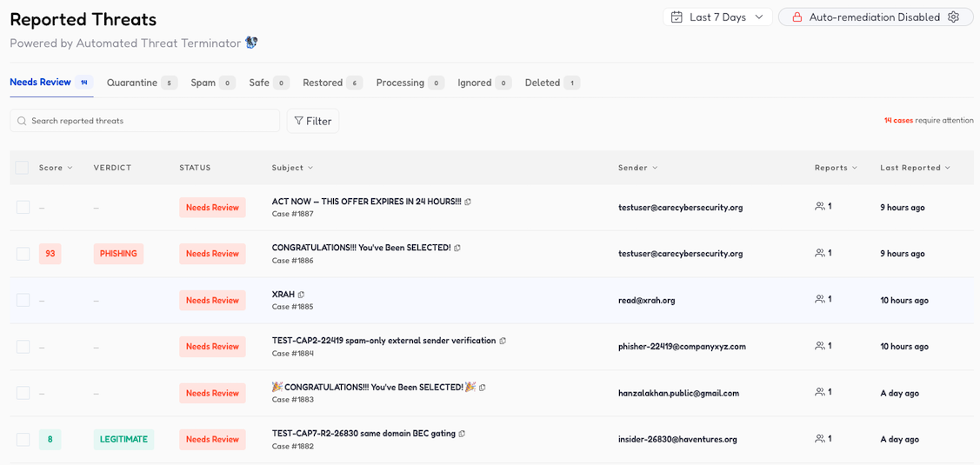
Task: Copy subject of case #1886
Action: point(457,248)
